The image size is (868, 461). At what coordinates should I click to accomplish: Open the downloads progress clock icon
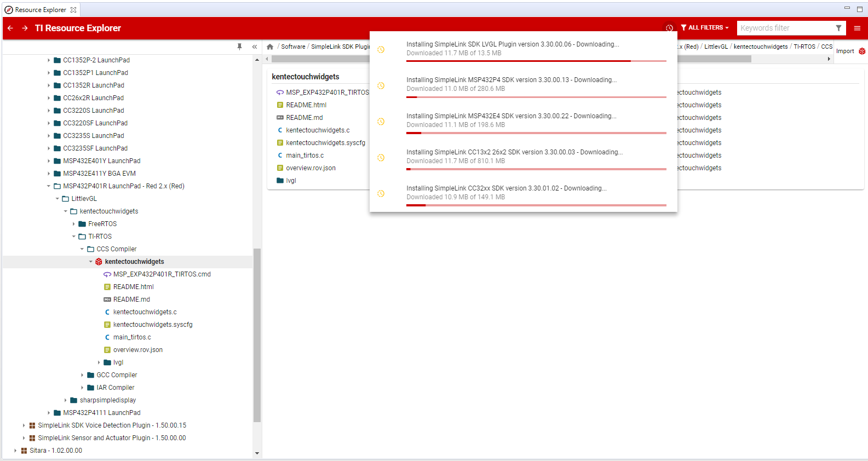pos(669,28)
